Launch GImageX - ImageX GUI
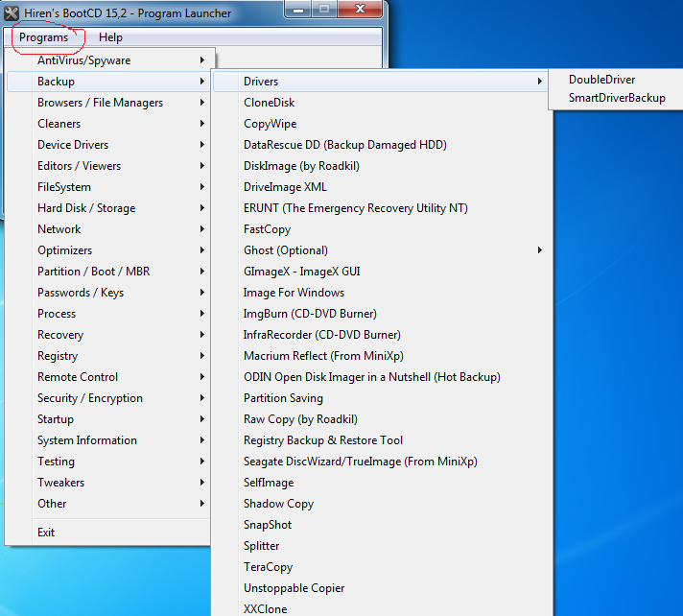This screenshot has height=616, width=683. point(381,272)
